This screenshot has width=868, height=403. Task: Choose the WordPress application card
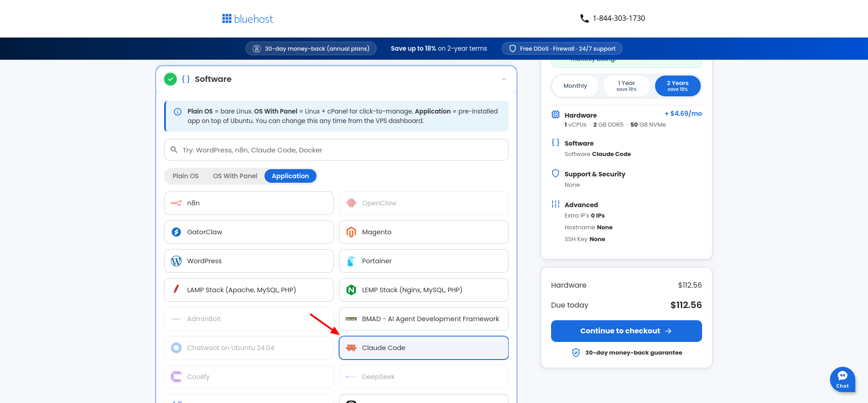[249, 261]
